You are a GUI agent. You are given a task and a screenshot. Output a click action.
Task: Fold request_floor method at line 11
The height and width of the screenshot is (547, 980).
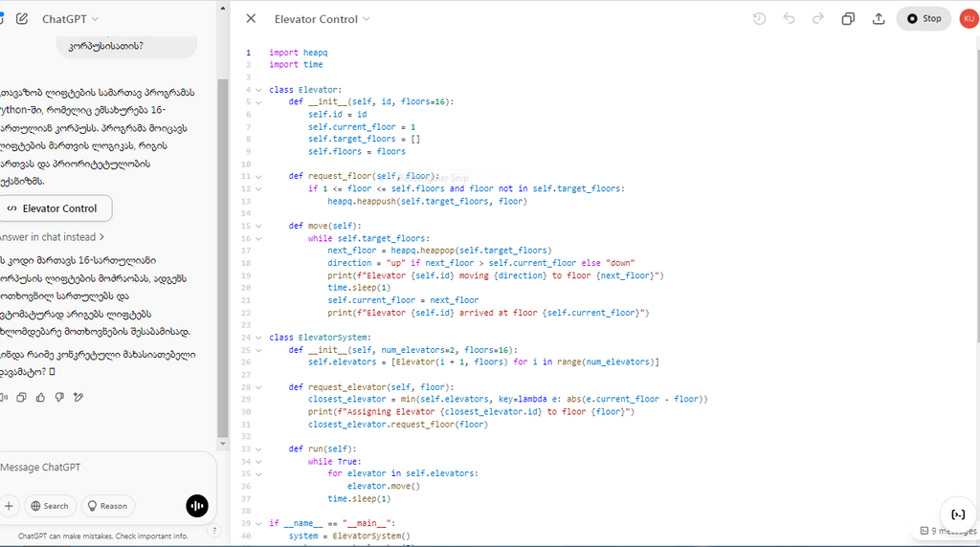[258, 177]
